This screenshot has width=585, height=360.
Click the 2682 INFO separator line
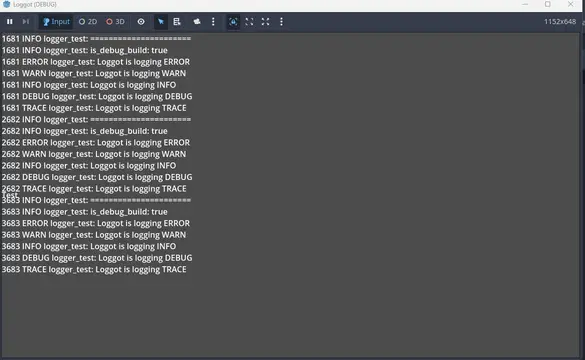point(96,120)
